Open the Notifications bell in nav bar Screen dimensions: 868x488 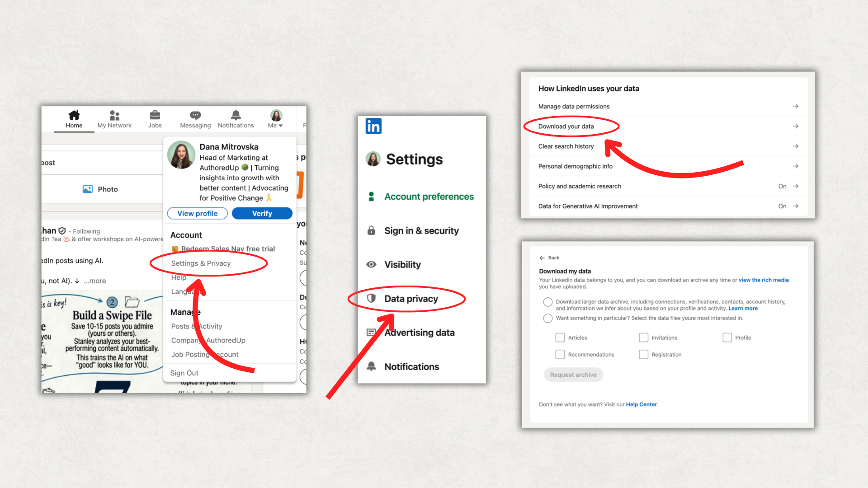(236, 115)
